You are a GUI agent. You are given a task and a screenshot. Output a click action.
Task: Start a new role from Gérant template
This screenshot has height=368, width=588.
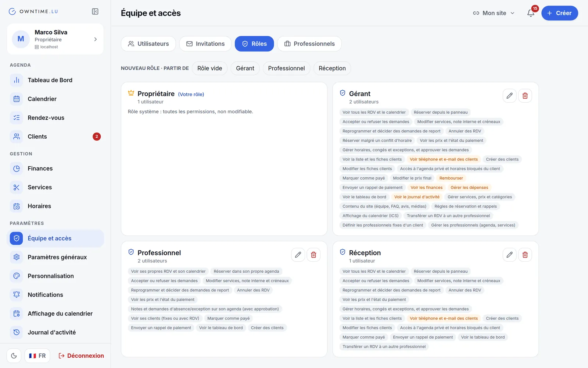pyautogui.click(x=245, y=68)
